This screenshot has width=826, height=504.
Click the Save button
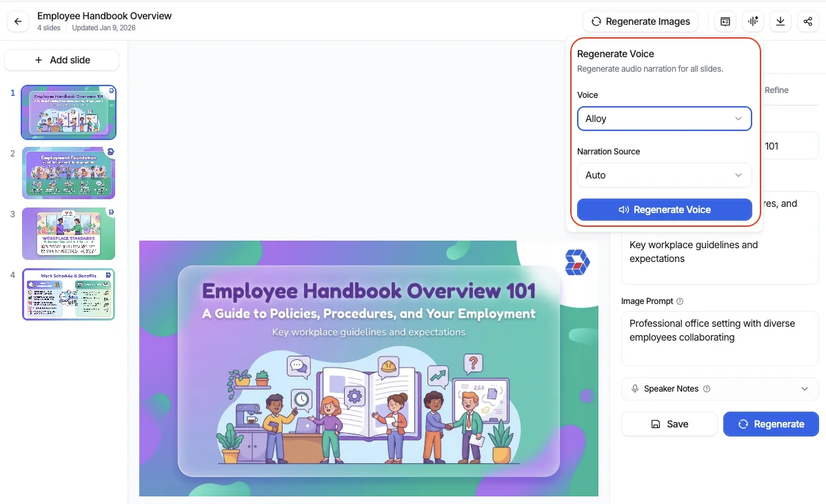669,424
